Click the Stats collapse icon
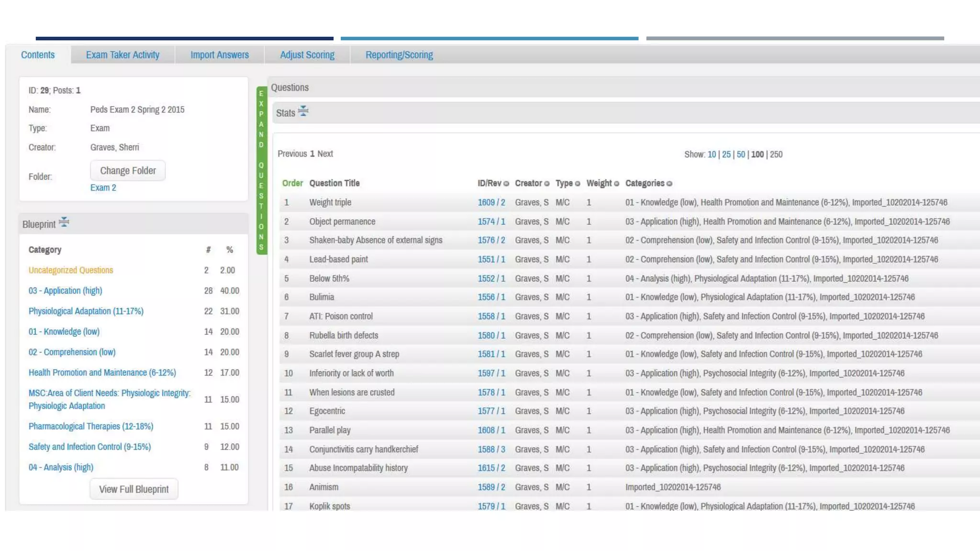Image resolution: width=980 pixels, height=551 pixels. [x=303, y=112]
